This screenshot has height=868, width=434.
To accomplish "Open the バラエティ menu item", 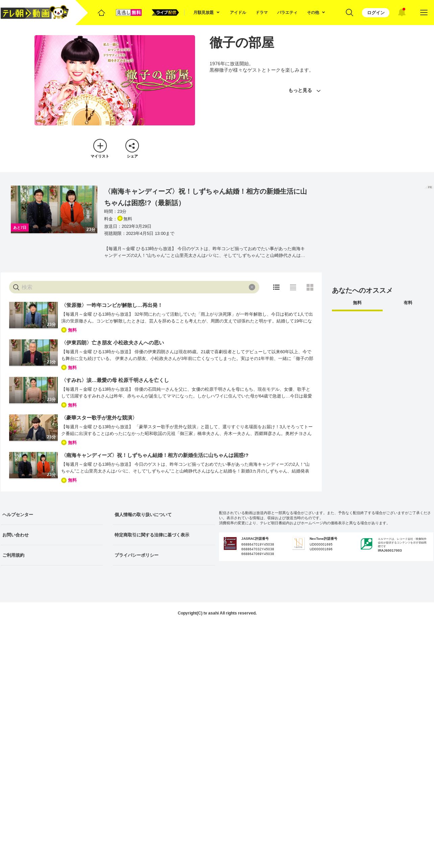I will [x=287, y=13].
